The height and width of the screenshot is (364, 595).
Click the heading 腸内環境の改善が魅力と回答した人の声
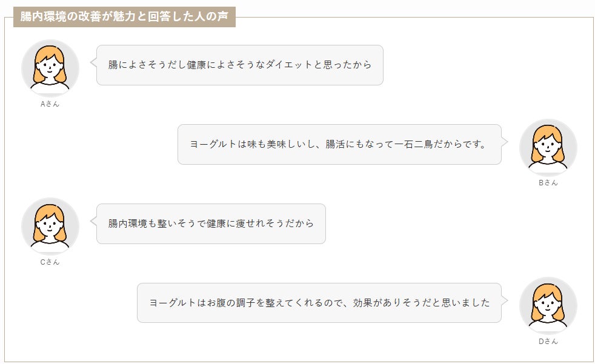click(x=124, y=17)
